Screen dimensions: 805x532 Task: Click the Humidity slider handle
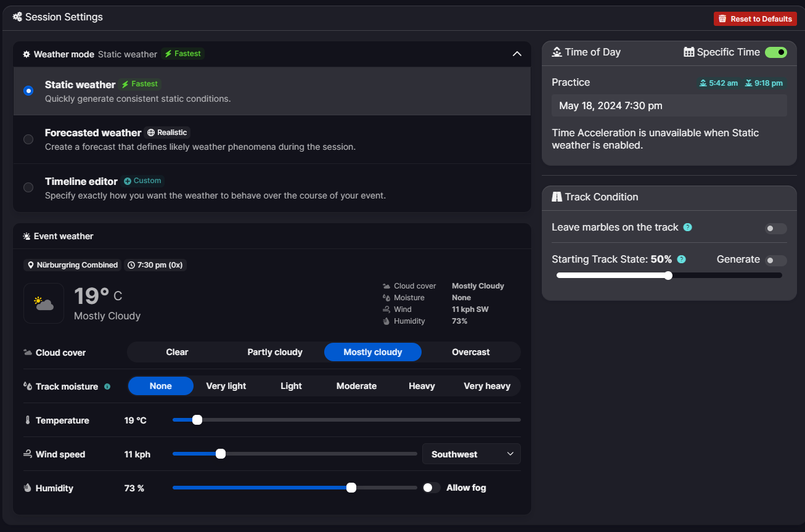pyautogui.click(x=351, y=488)
